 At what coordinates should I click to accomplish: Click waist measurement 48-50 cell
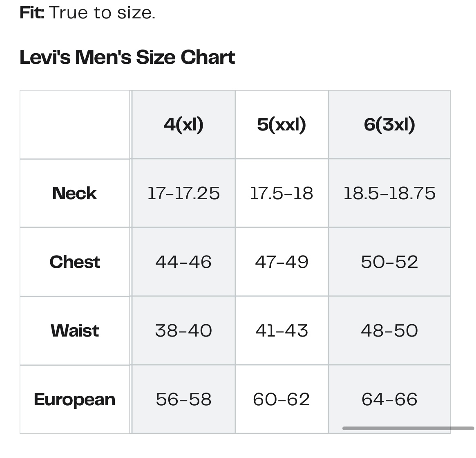coord(389,331)
